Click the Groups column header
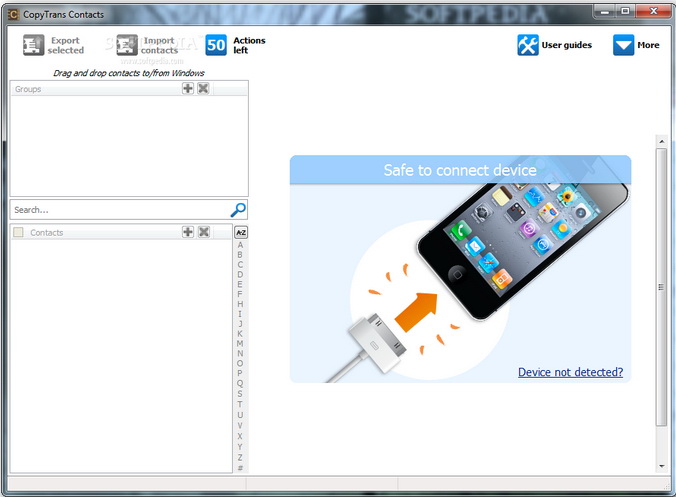 (129, 89)
